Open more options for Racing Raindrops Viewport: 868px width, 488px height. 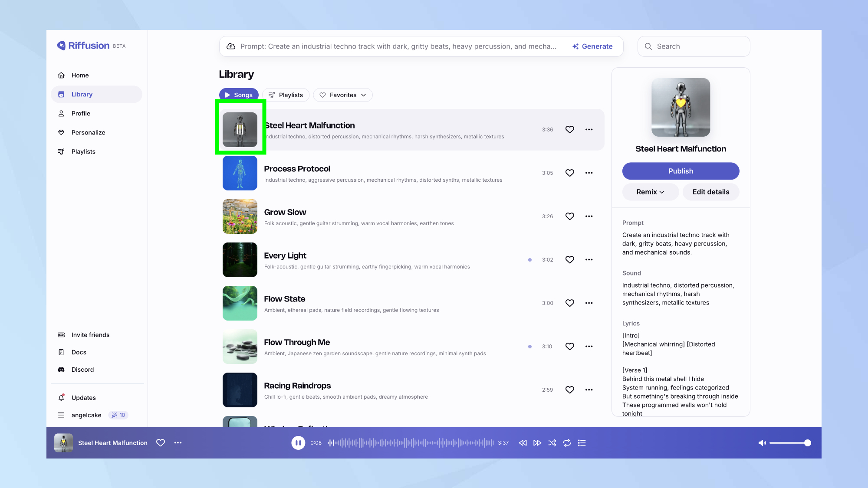tap(589, 390)
